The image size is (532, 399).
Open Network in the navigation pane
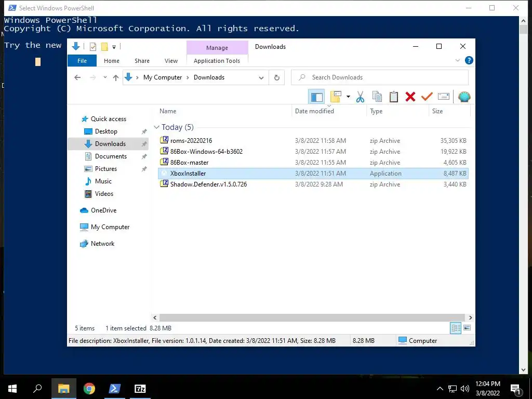[102, 244]
